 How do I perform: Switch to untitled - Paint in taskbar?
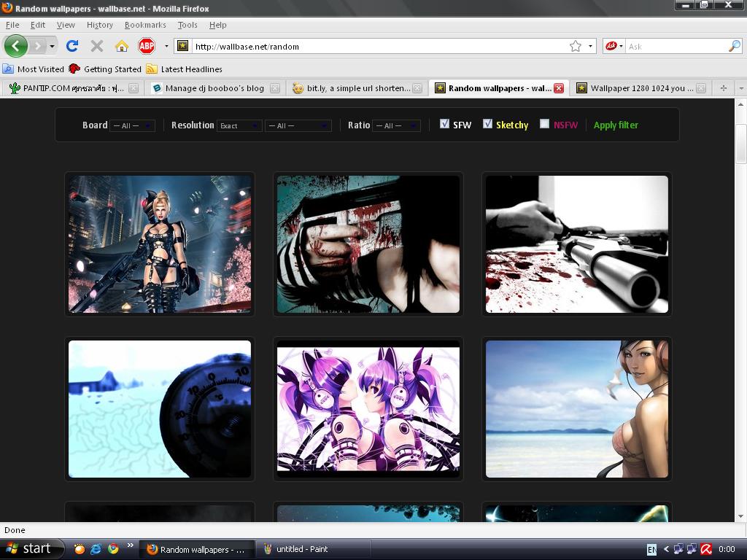[313, 549]
